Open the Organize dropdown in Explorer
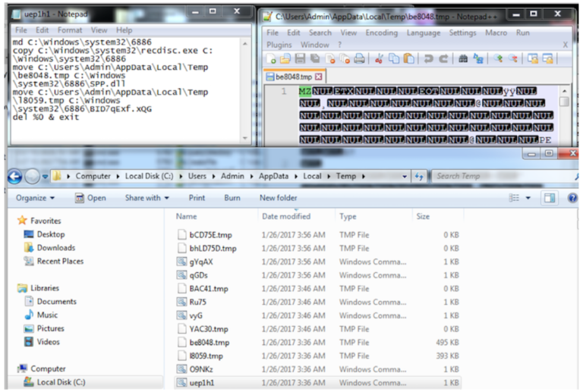Viewport: 583px width, 392px height. coord(36,198)
